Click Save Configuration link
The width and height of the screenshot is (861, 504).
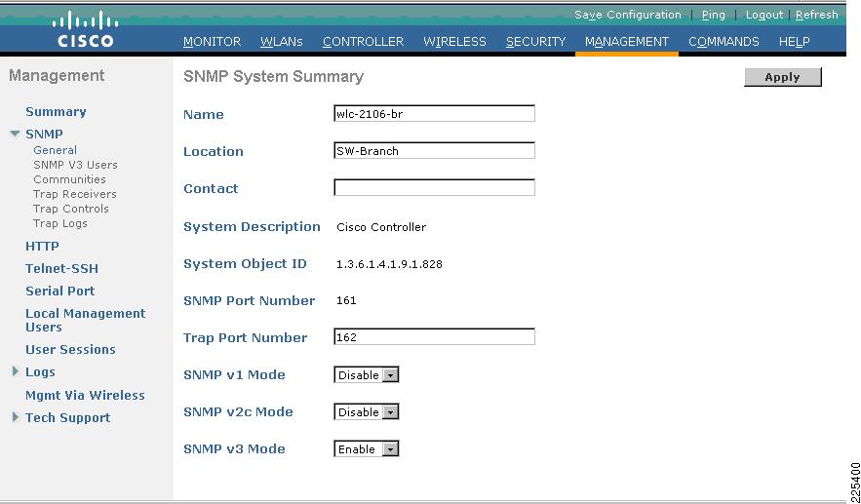tap(628, 15)
